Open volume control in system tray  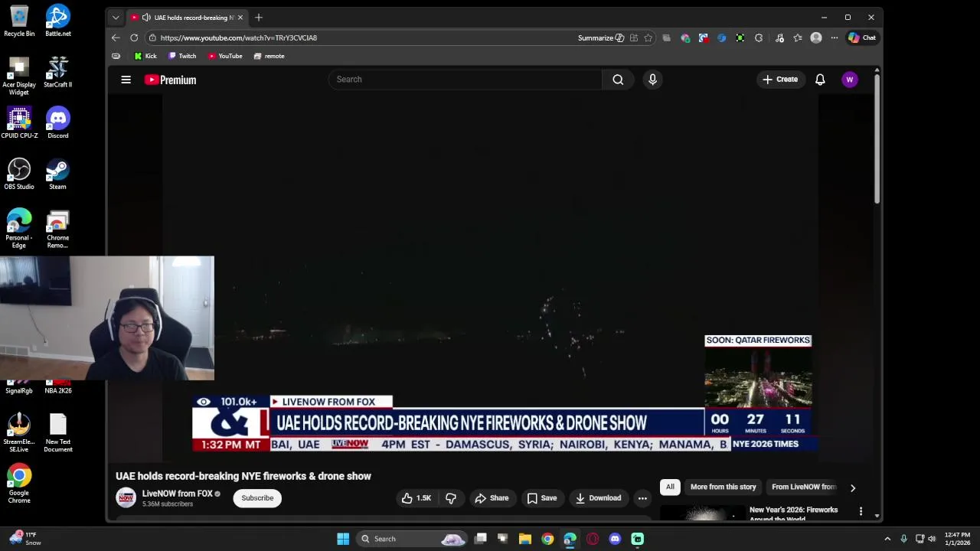coord(932,539)
